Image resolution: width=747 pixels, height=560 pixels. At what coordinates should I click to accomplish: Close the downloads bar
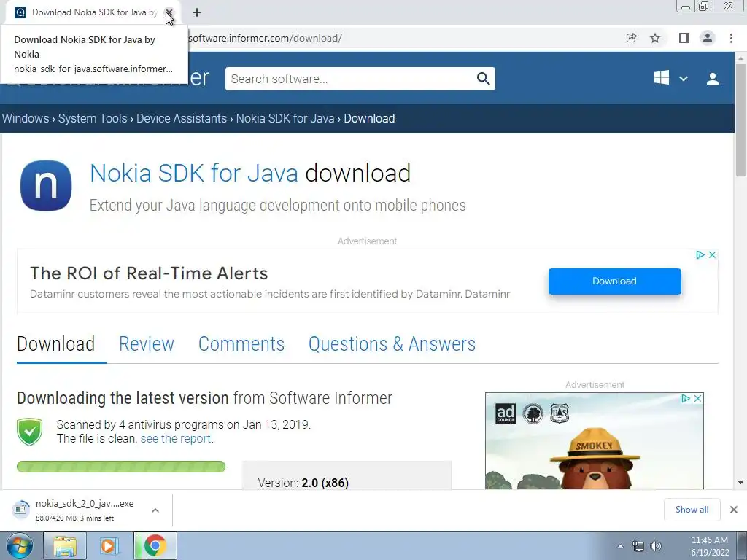click(734, 510)
